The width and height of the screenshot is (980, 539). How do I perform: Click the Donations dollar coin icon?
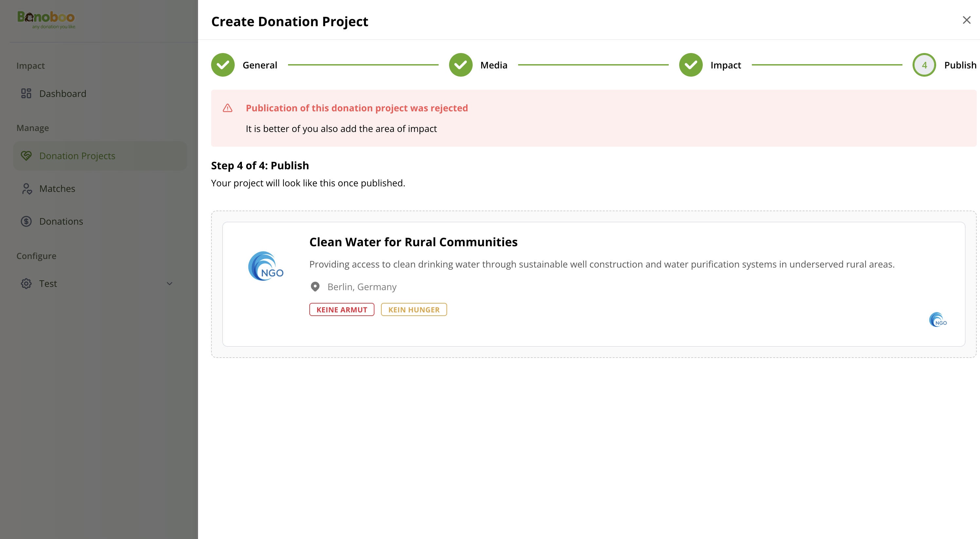26,222
